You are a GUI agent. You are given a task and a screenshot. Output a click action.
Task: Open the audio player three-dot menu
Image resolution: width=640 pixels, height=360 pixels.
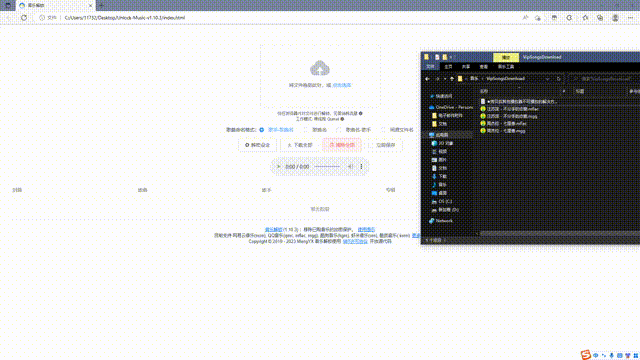pos(361,167)
